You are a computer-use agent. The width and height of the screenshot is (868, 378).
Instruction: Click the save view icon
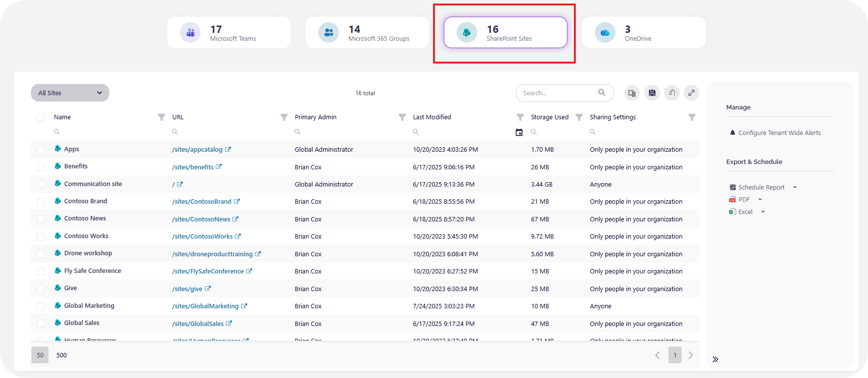(x=652, y=93)
